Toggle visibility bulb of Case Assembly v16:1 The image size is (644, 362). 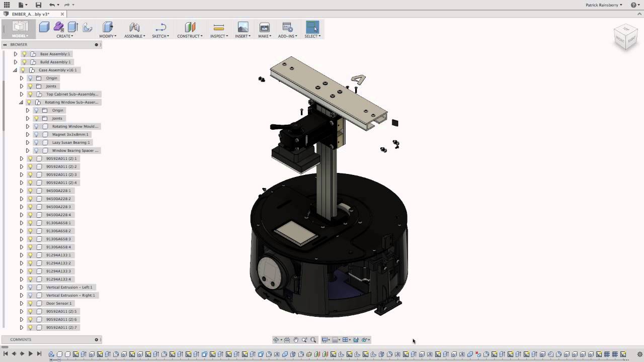(23, 70)
